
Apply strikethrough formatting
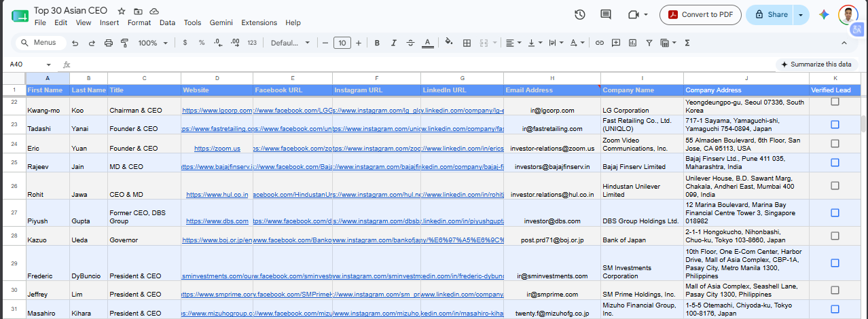click(410, 43)
